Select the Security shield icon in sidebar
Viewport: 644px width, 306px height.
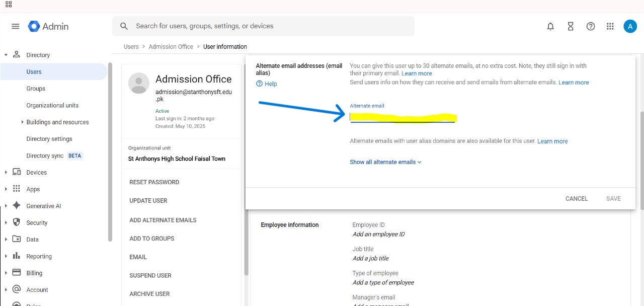[x=16, y=222]
